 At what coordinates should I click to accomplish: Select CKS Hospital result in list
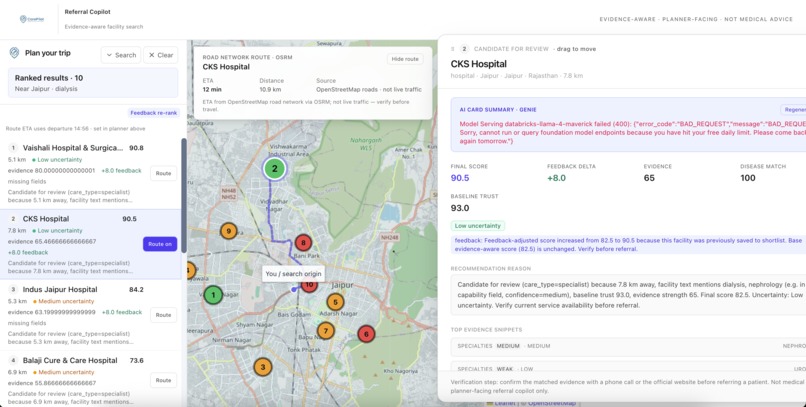[90, 244]
